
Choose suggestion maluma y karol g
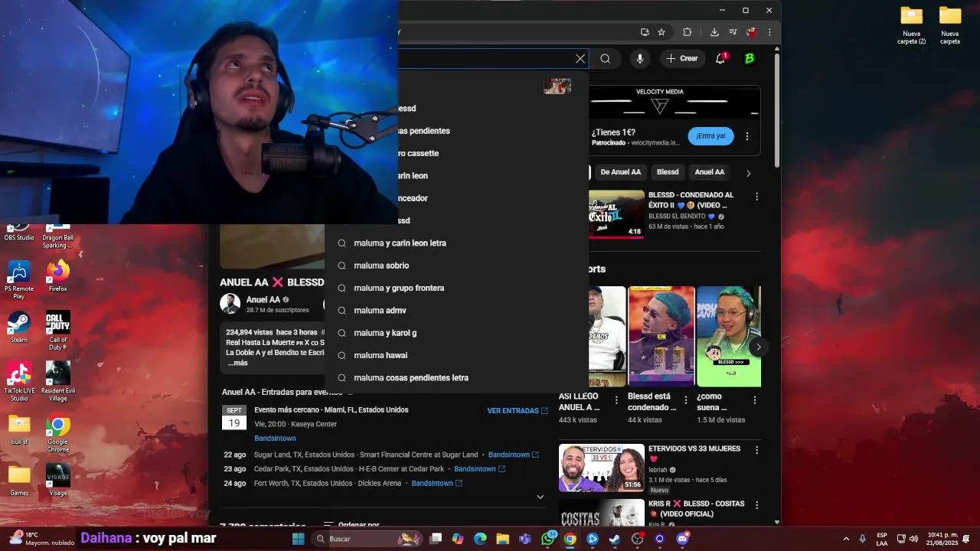(456, 333)
